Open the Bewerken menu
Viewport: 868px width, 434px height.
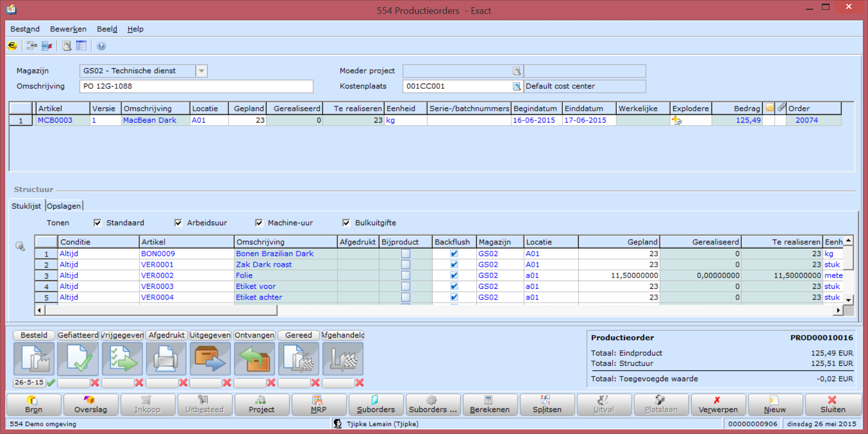tap(68, 29)
